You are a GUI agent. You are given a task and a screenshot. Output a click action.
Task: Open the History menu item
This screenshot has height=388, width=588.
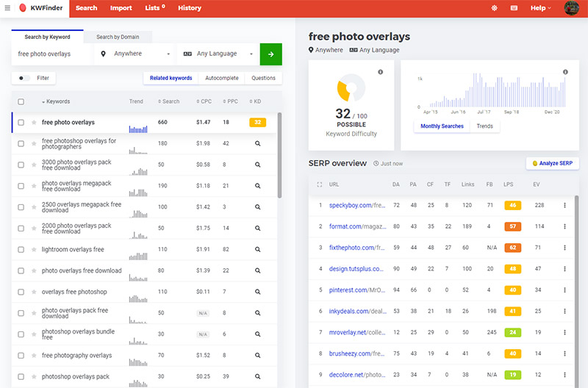click(190, 8)
